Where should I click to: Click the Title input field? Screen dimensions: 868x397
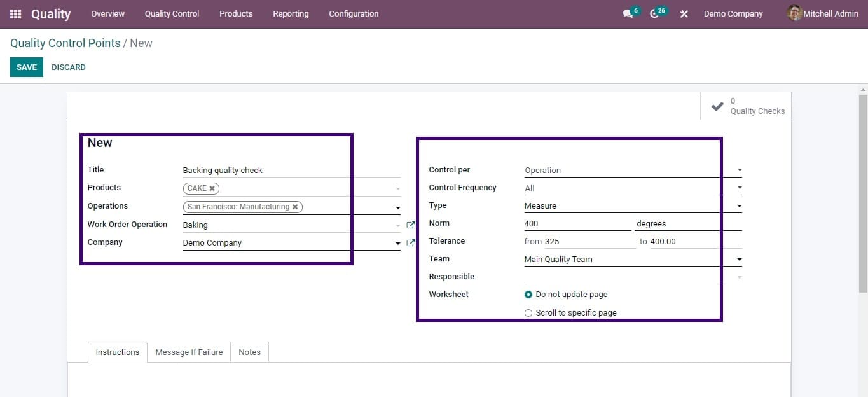[x=291, y=170]
